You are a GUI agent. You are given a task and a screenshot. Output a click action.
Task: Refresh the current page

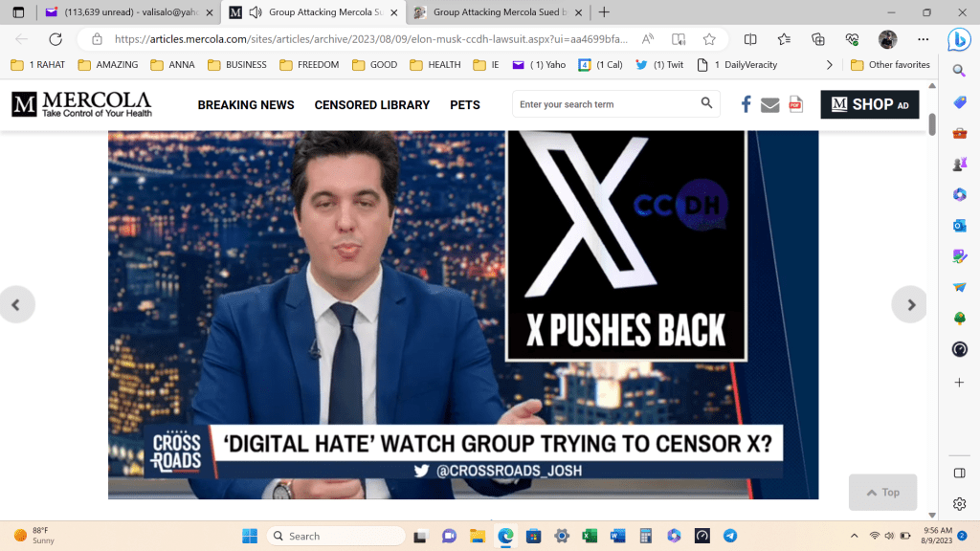pos(56,39)
